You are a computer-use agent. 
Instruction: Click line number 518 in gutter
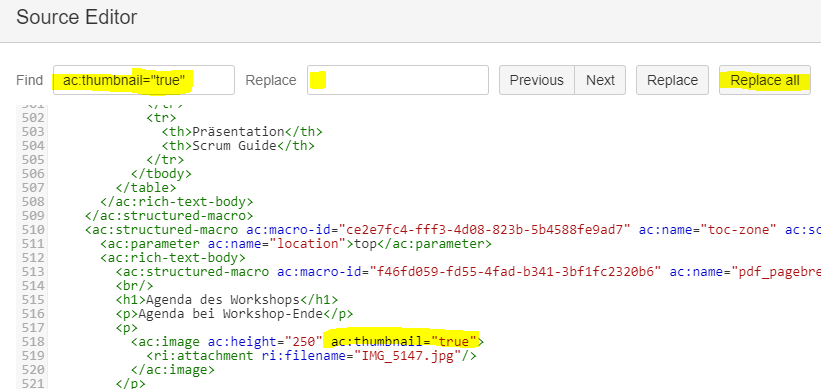pyautogui.click(x=33, y=342)
